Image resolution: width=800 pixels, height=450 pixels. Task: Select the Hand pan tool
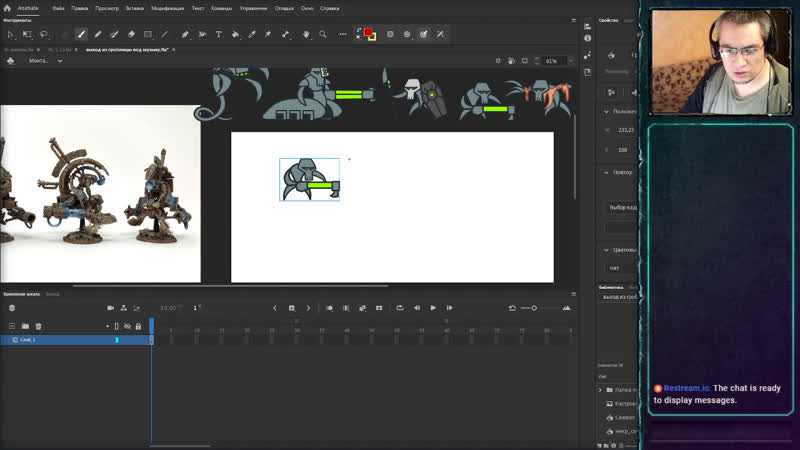click(x=304, y=34)
